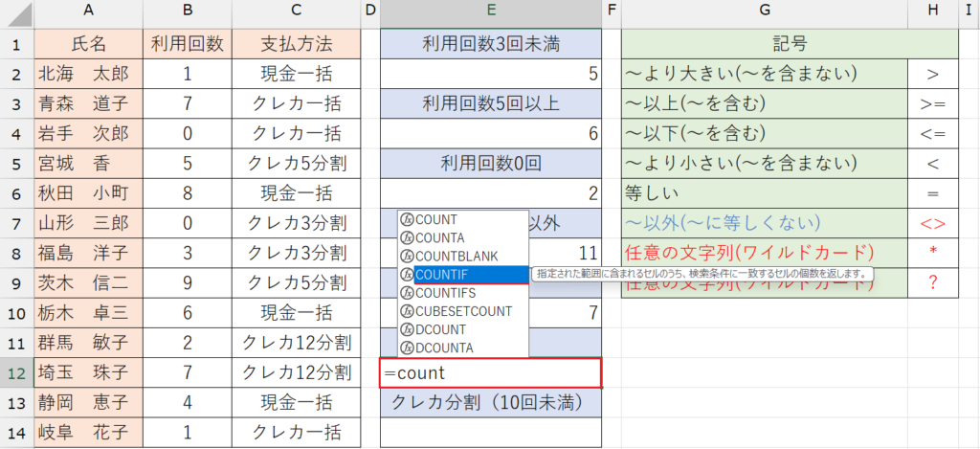Select the name cell 埼玉 珠子
This screenshot has width=980, height=449.
click(89, 373)
